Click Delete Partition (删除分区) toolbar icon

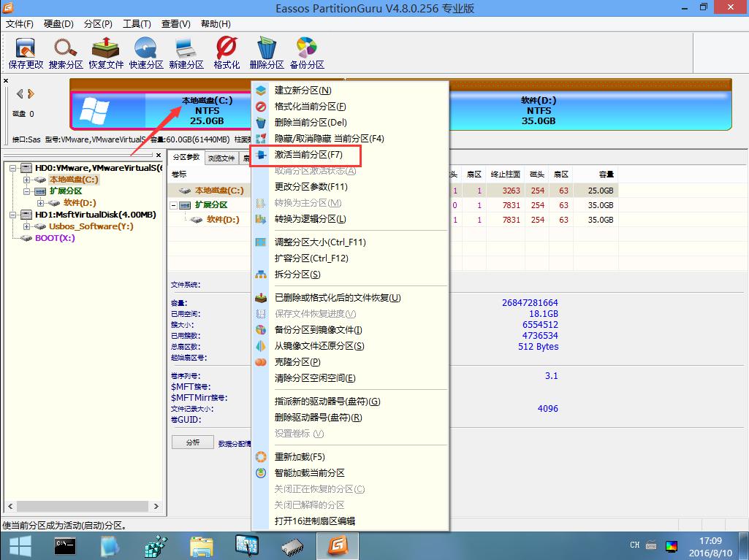coord(267,53)
